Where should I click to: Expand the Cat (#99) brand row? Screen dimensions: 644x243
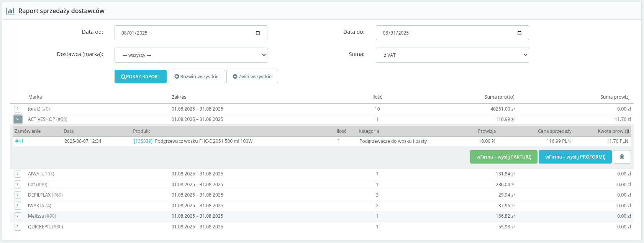pyautogui.click(x=18, y=184)
